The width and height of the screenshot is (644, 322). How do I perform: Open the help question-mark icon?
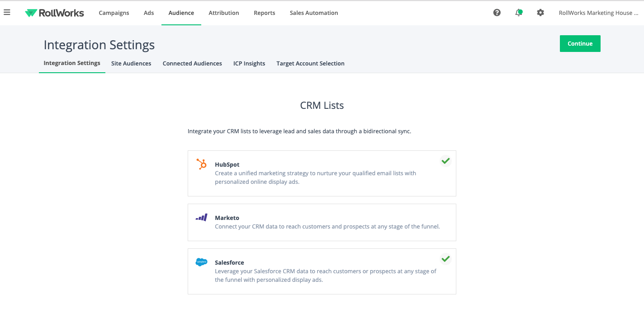pyautogui.click(x=497, y=12)
